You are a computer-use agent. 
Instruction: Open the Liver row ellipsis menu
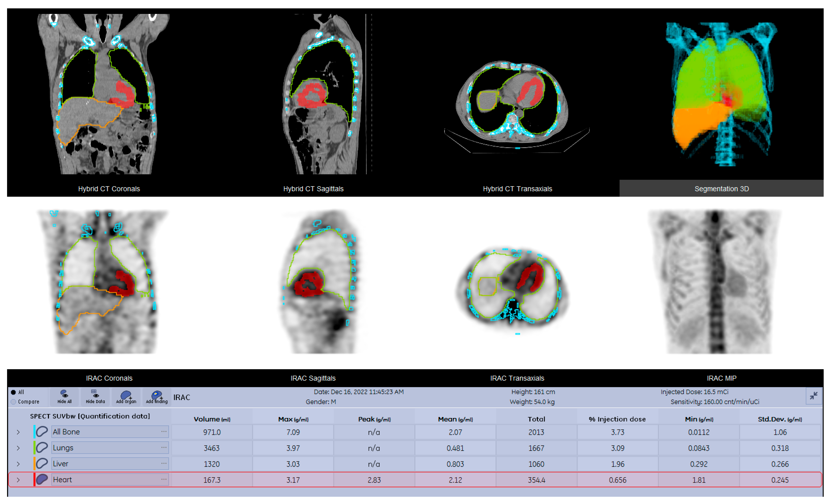(x=164, y=463)
